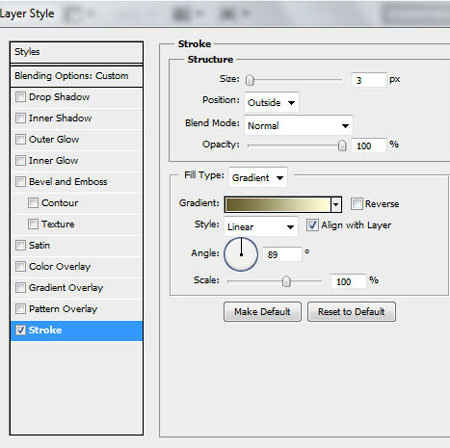Click the Scale slider thumb
Viewport: 450px width, 448px height.
tap(286, 281)
